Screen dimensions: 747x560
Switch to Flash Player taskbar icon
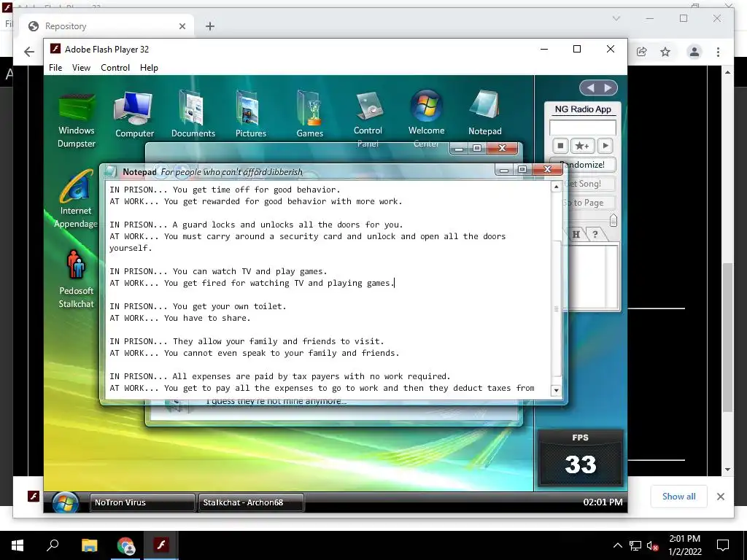pos(161,545)
